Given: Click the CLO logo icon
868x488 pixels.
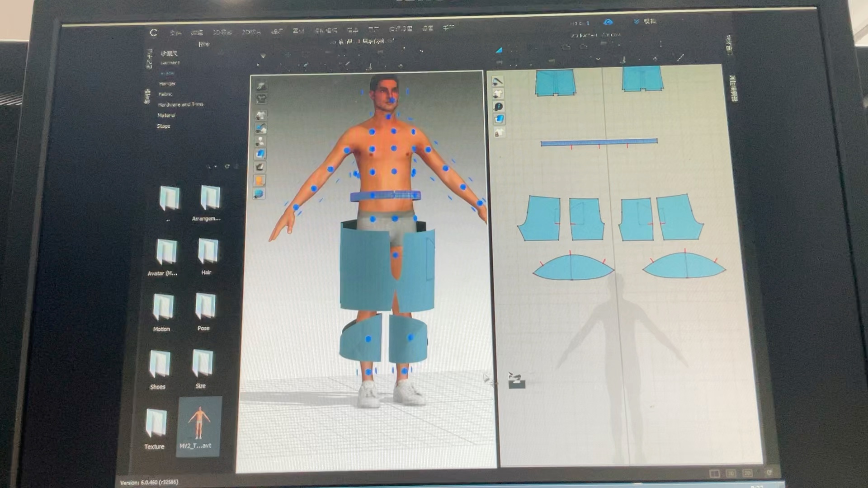Looking at the screenshot, I should pos(154,33).
